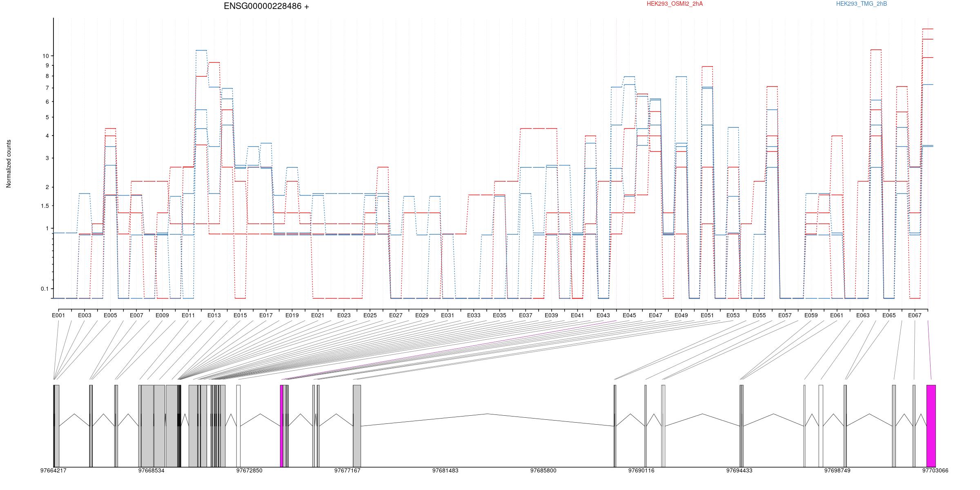Click the first gray exon at 97664217
Image resolution: width=980 pixels, height=490 pixels.
pyautogui.click(x=56, y=426)
